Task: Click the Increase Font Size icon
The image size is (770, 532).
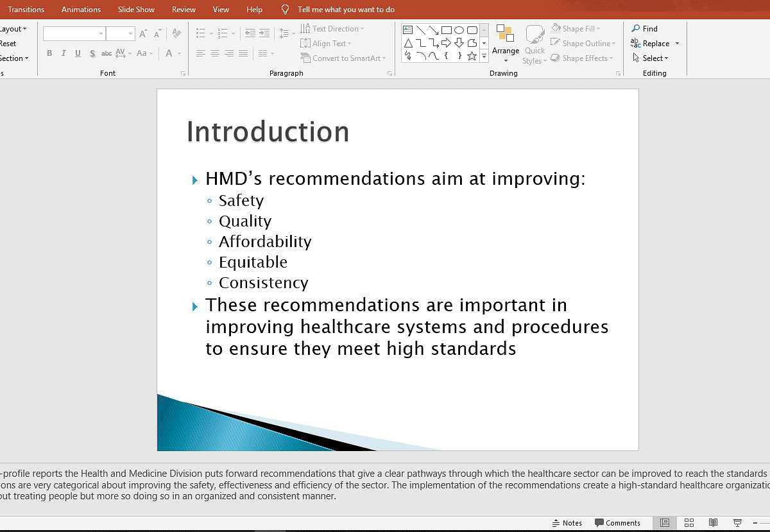Action: coord(144,34)
